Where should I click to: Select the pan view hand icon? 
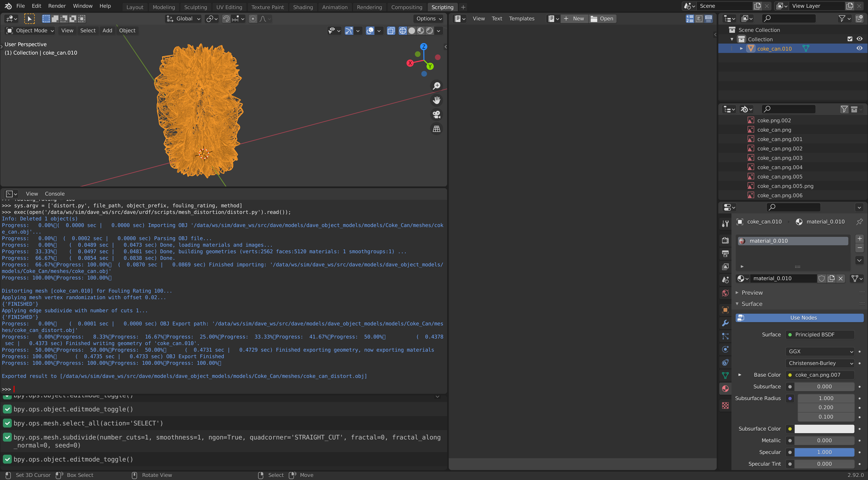coord(436,100)
